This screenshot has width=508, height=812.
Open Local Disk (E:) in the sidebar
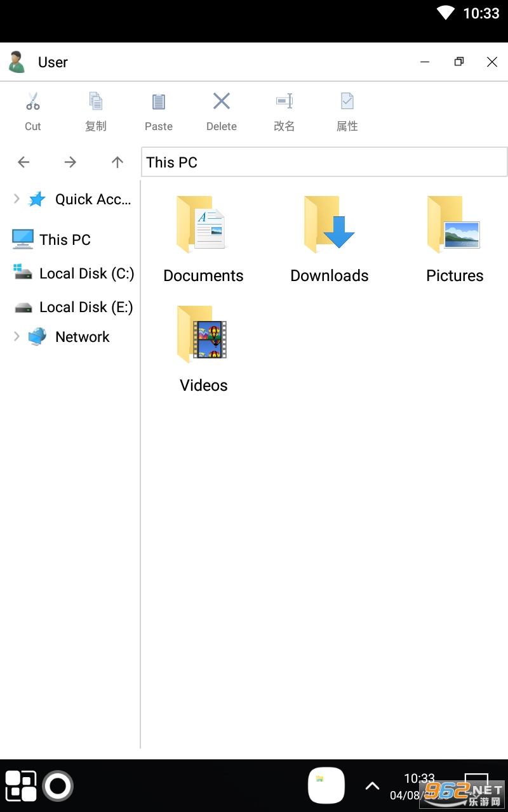coord(86,307)
